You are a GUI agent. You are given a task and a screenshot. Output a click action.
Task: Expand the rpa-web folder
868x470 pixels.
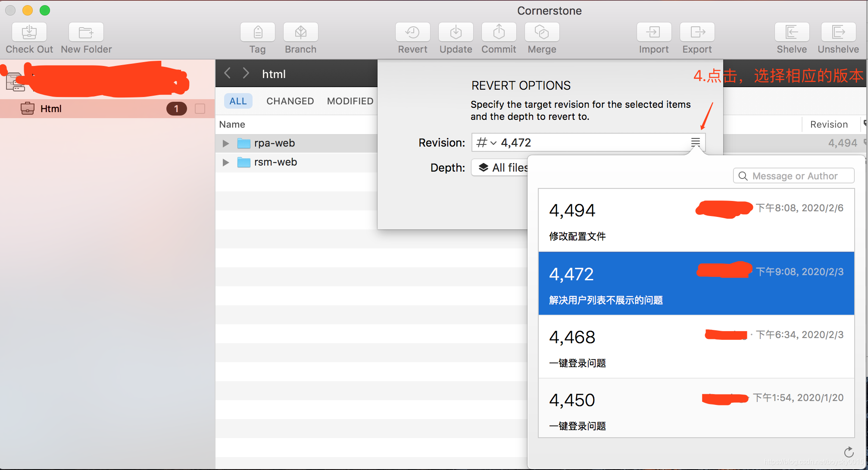point(225,142)
